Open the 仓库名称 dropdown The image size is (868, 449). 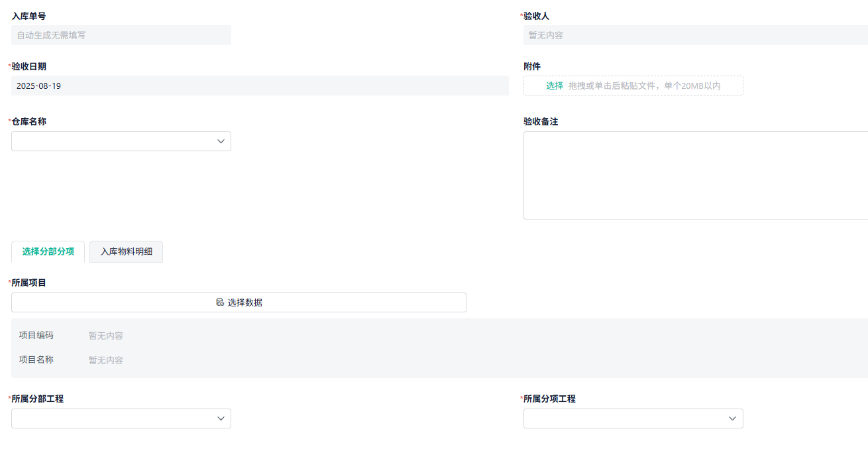[x=121, y=141]
